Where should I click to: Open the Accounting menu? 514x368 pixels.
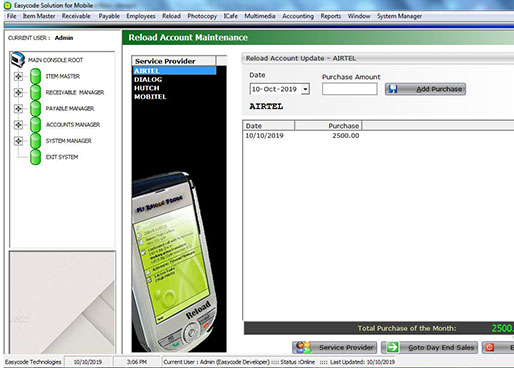tap(298, 16)
